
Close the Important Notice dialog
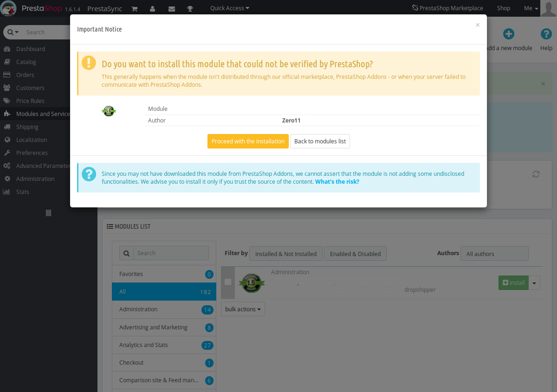(478, 25)
